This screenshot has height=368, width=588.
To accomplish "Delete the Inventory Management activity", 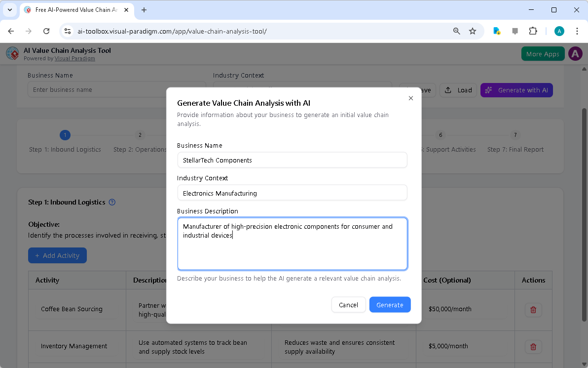I will pyautogui.click(x=533, y=346).
